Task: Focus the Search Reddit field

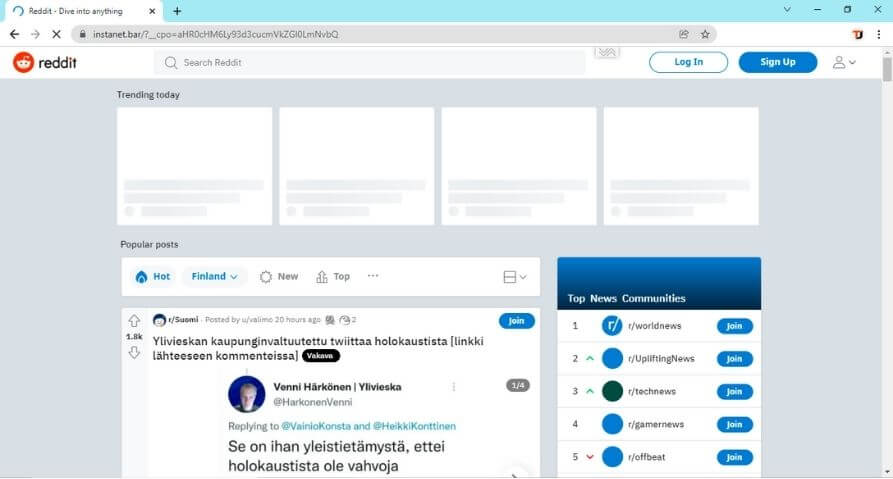Action: tap(370, 62)
